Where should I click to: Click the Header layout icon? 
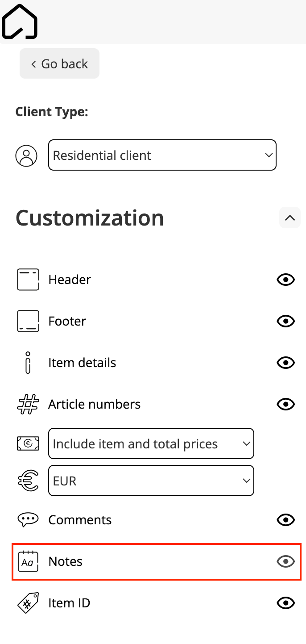tap(28, 280)
